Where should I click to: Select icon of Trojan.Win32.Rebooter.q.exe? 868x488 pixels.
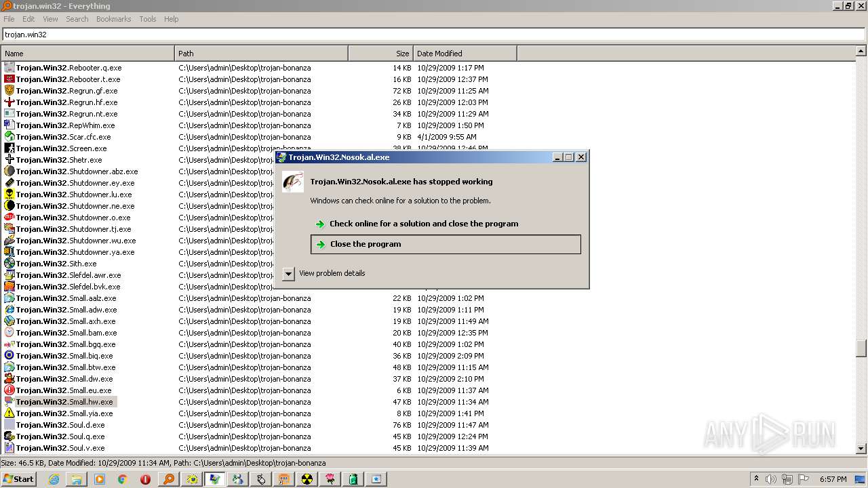click(9, 68)
